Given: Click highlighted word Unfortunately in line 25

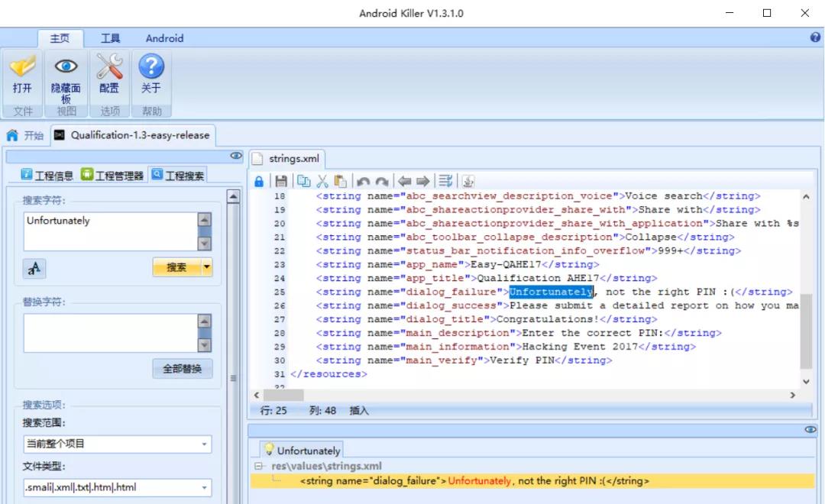Looking at the screenshot, I should [551, 292].
